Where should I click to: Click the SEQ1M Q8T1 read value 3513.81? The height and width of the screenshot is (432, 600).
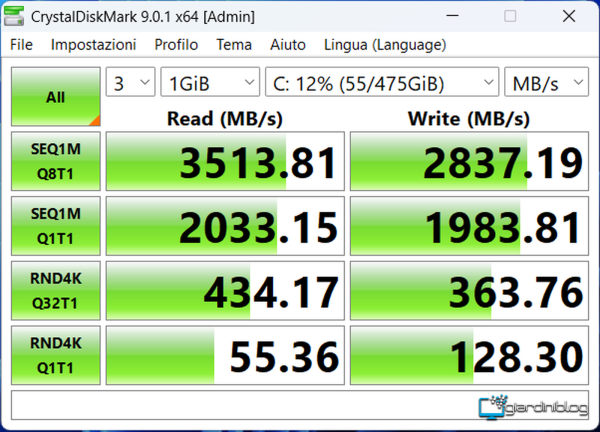(225, 161)
